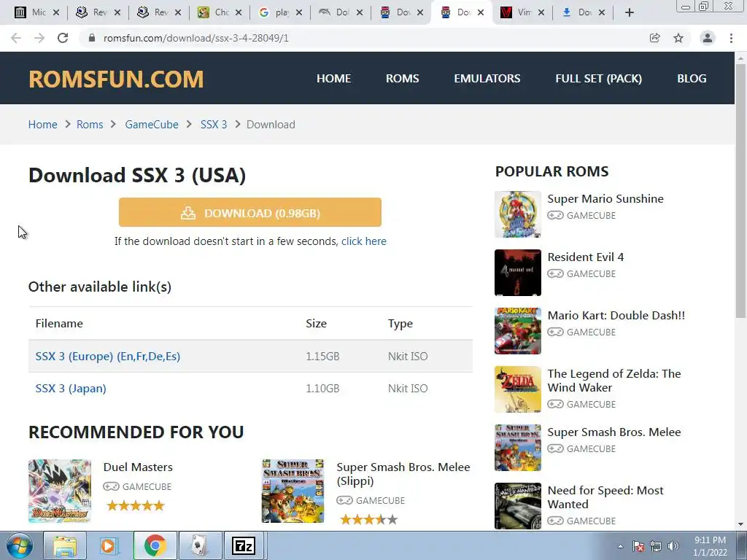Viewport: 747px width, 560px height.
Task: Open the Windows Start button
Action: point(20,545)
